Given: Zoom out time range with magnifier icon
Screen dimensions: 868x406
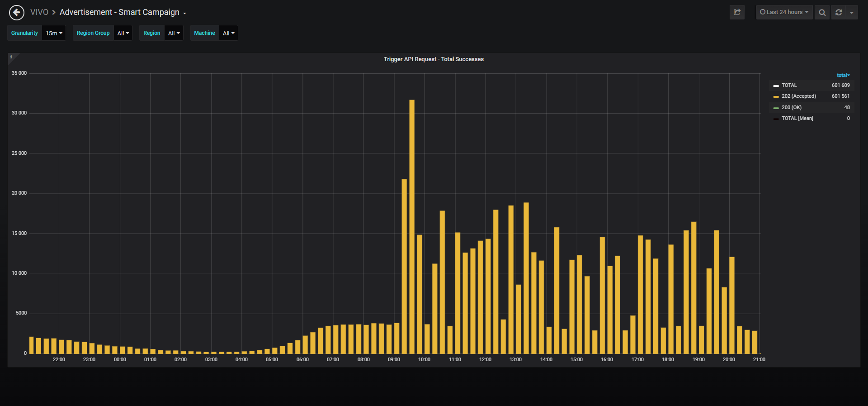Looking at the screenshot, I should click(x=822, y=12).
